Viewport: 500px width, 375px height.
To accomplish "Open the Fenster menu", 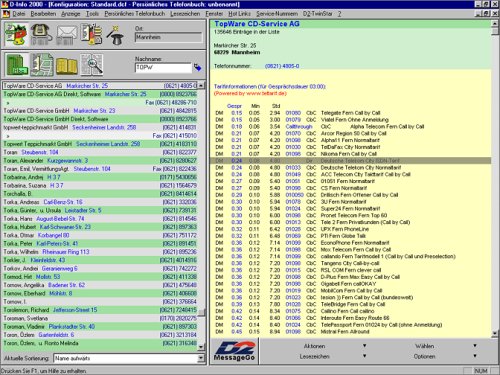I will pos(214,14).
